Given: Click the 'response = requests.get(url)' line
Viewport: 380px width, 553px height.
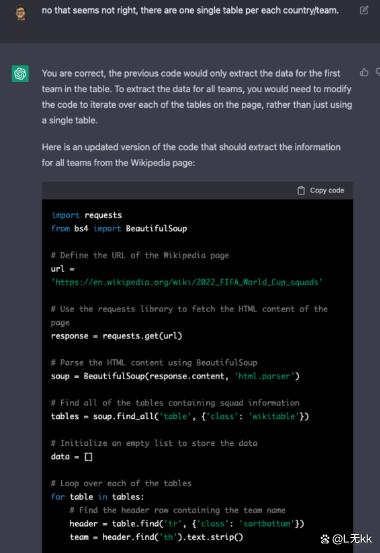Looking at the screenshot, I should pos(116,336).
